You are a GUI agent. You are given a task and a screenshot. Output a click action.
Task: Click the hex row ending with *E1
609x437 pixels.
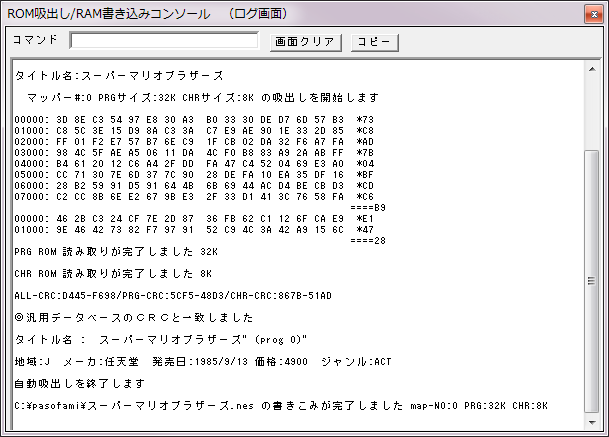(x=194, y=219)
